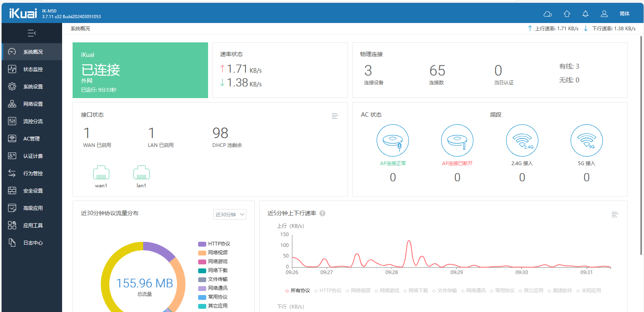Click the 高级应用 sidebar icon
Image resolution: width=644 pixels, height=312 pixels.
12,208
